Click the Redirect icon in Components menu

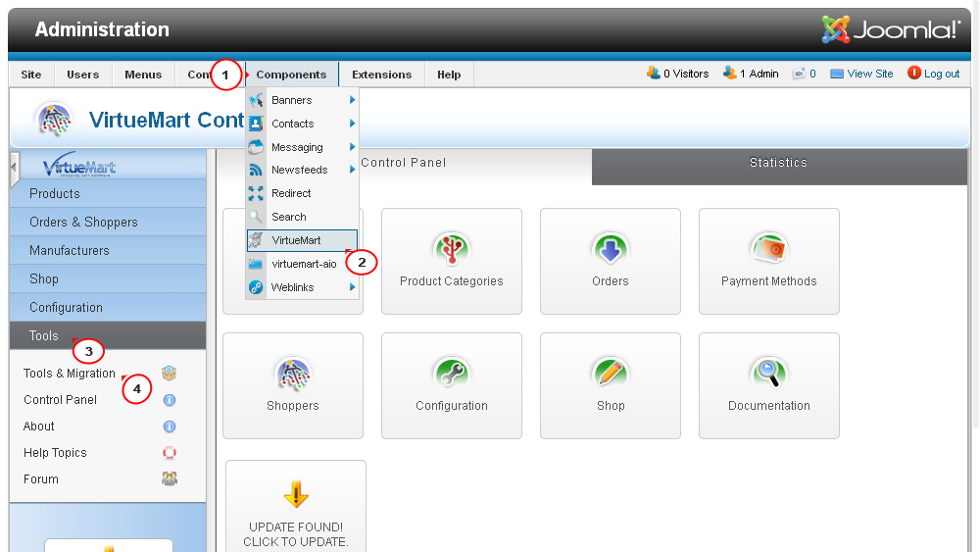coord(256,194)
